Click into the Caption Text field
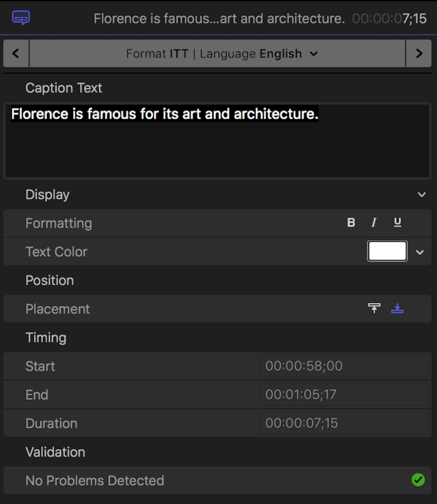This screenshot has width=437, height=504. coord(217,146)
